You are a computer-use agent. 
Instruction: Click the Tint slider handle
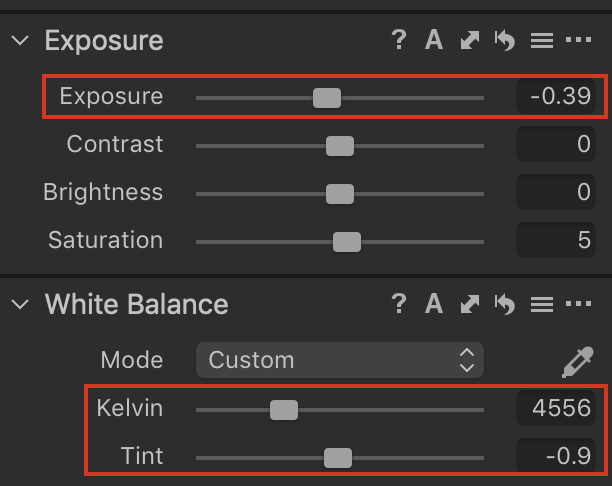[338, 458]
